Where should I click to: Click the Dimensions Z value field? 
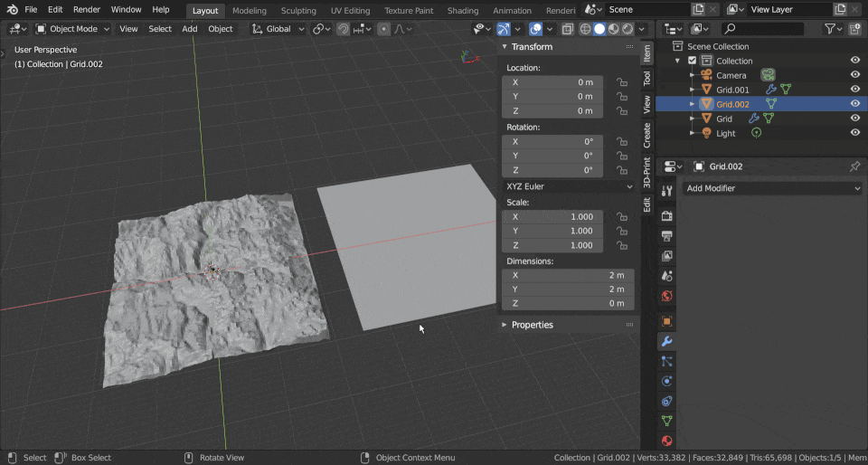(568, 303)
